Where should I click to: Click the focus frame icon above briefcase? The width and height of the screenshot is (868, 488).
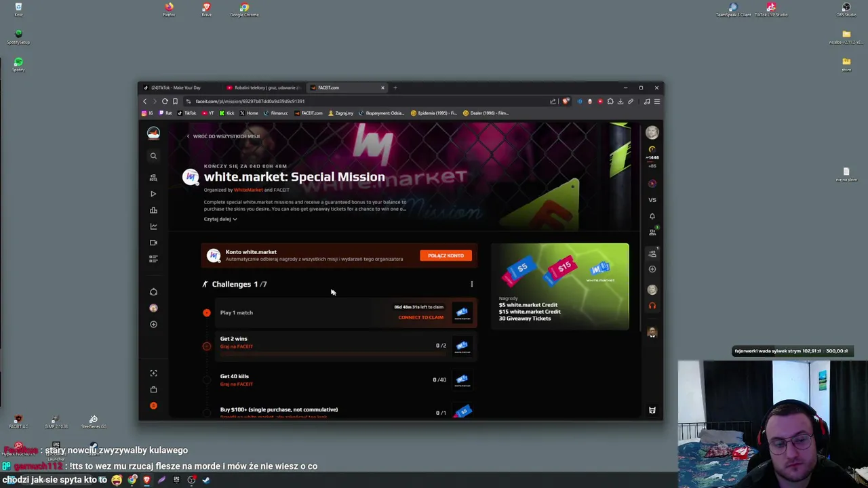coord(153,373)
